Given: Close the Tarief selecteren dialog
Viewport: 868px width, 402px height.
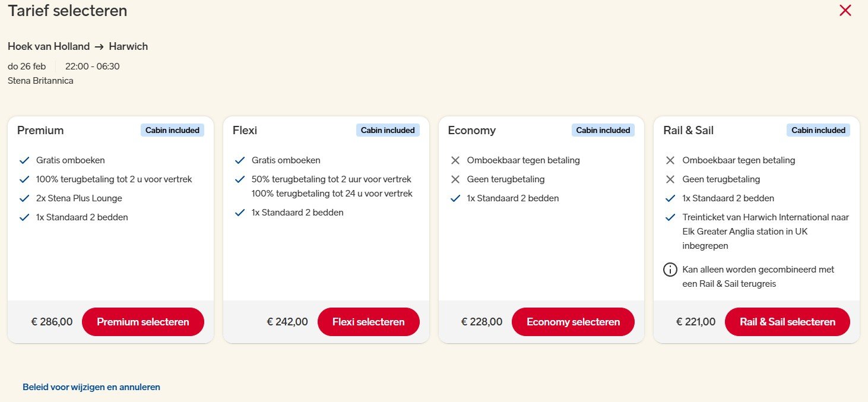Looking at the screenshot, I should coord(845,10).
